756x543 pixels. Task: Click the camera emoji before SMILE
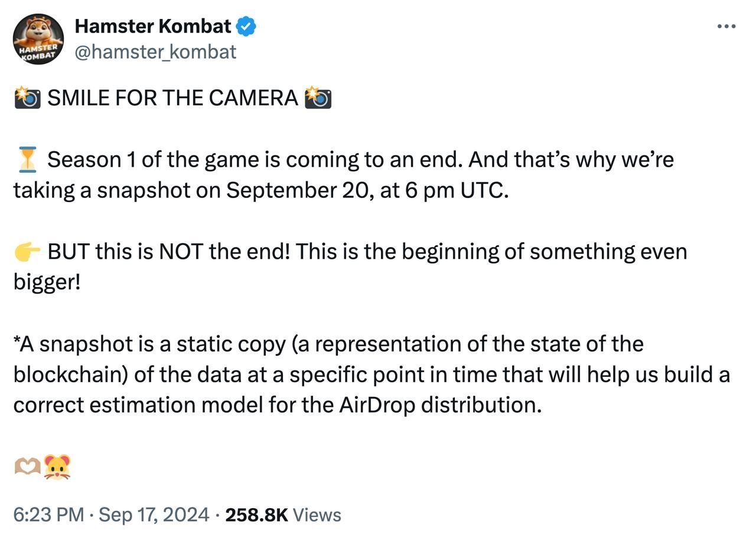click(x=27, y=97)
